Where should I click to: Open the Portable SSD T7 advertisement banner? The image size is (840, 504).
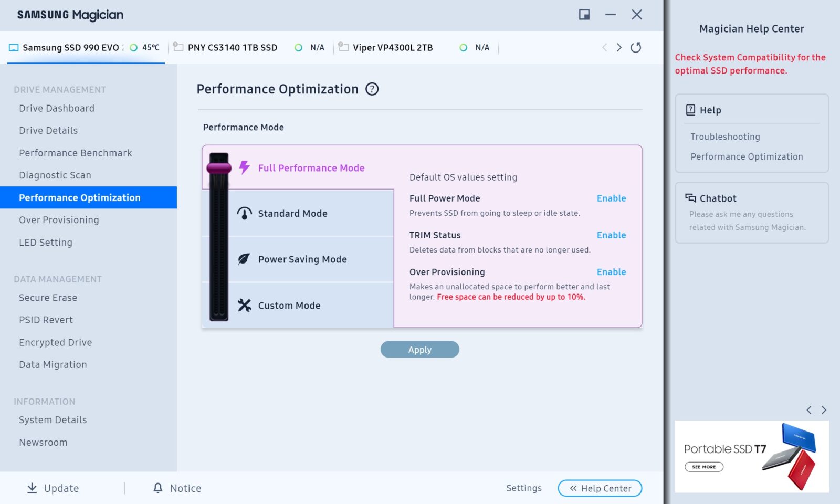click(751, 456)
